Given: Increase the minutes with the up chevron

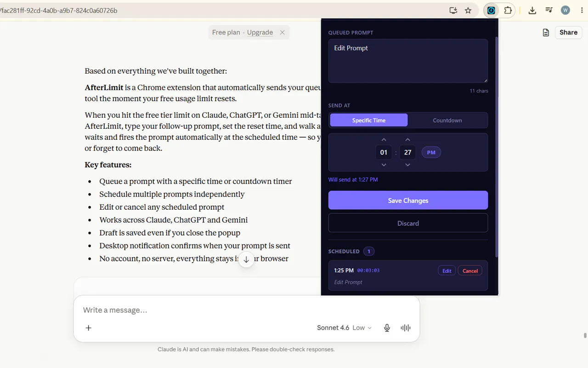Looking at the screenshot, I should (x=407, y=140).
